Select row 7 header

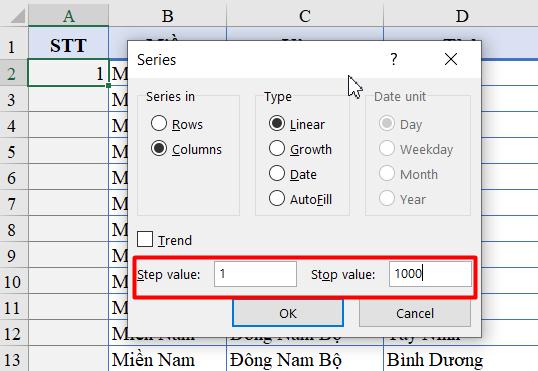(x=14, y=204)
